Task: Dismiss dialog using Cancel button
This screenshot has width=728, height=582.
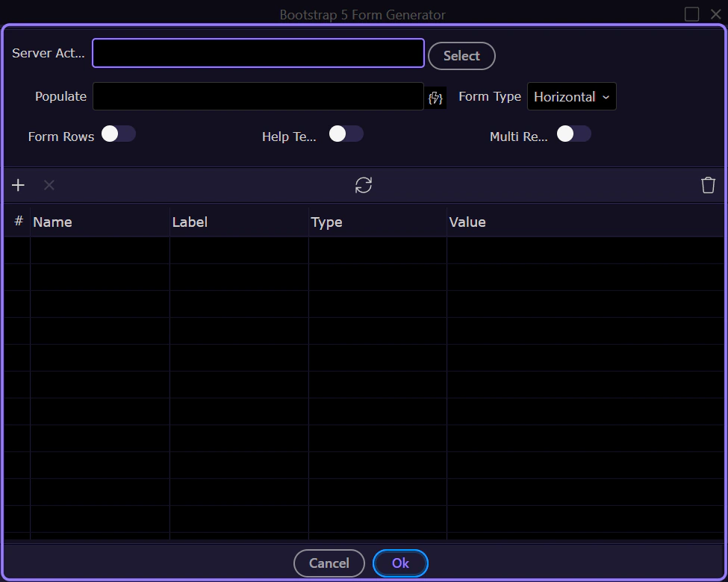Action: [329, 563]
